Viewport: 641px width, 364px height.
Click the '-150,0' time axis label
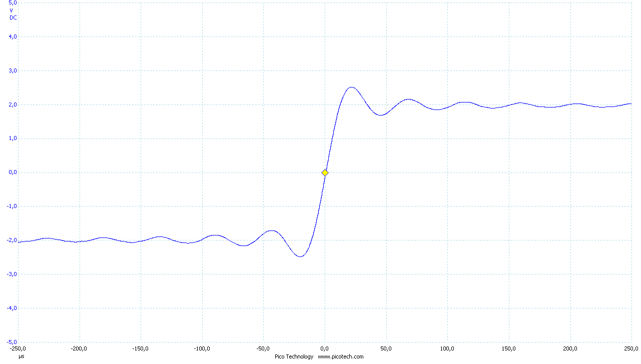click(x=141, y=348)
